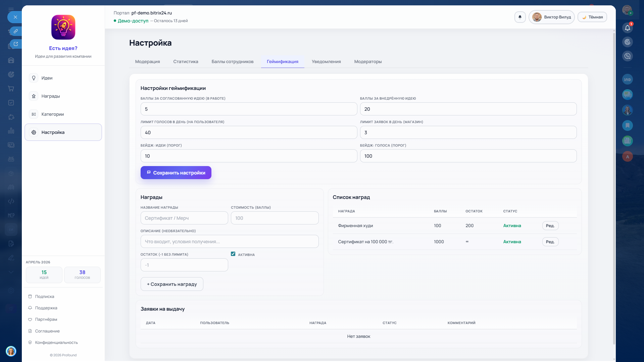644x362 pixels.
Task: Open the Виктор Вилуд user menu
Action: (551, 17)
